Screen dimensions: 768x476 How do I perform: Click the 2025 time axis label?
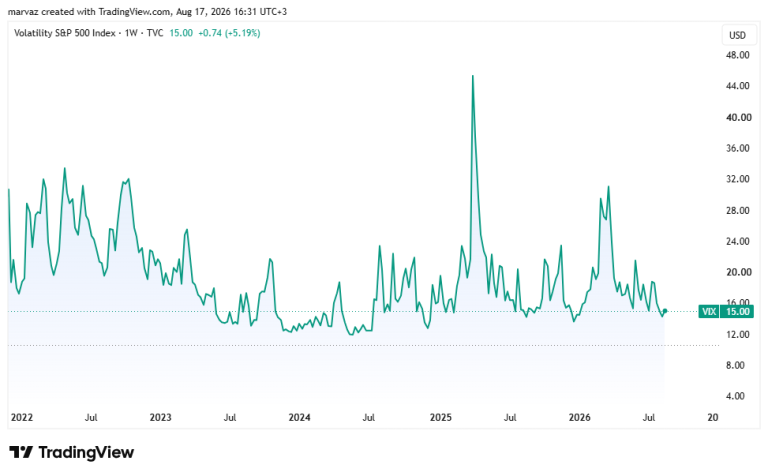(440, 418)
